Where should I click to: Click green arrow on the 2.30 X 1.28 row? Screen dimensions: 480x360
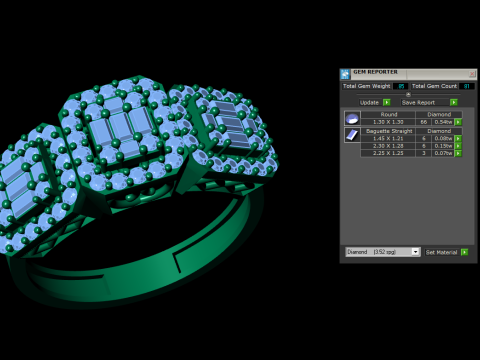pyautogui.click(x=458, y=146)
